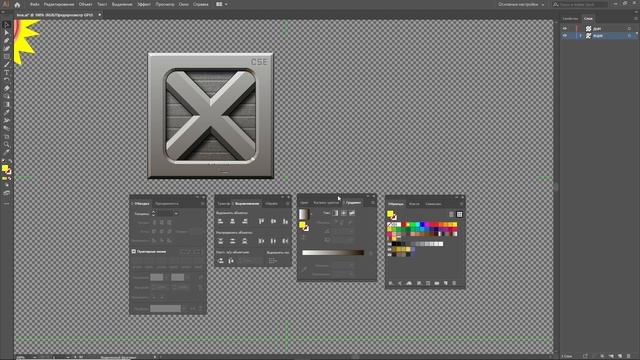Distribute objects by vertical centers

pyautogui.click(x=232, y=241)
